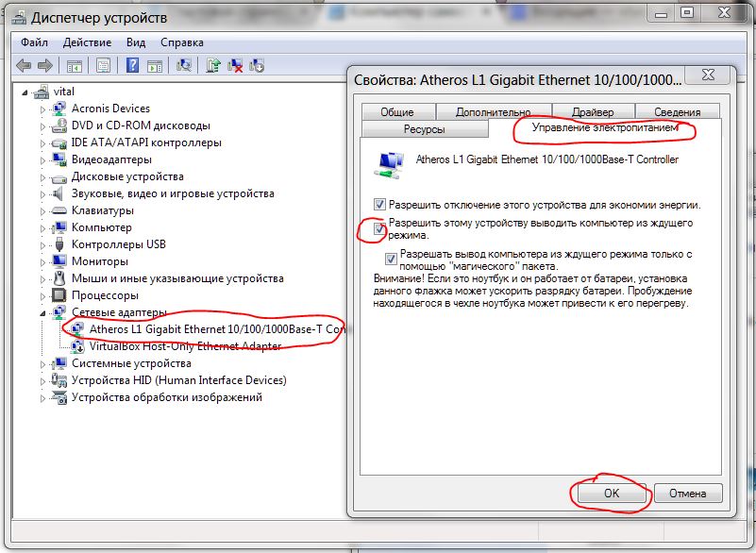Click Update driver software toolbar icon
The image size is (756, 553).
coord(212,65)
